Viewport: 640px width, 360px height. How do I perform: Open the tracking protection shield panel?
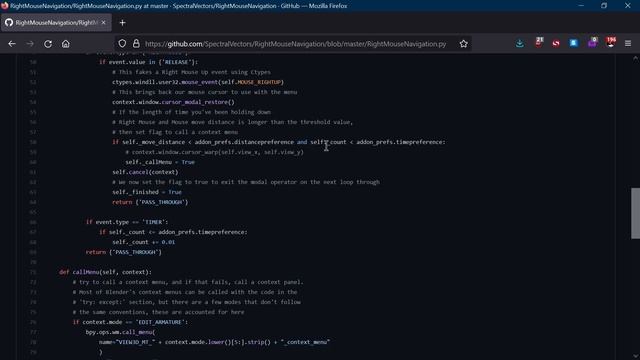pyautogui.click(x=122, y=44)
